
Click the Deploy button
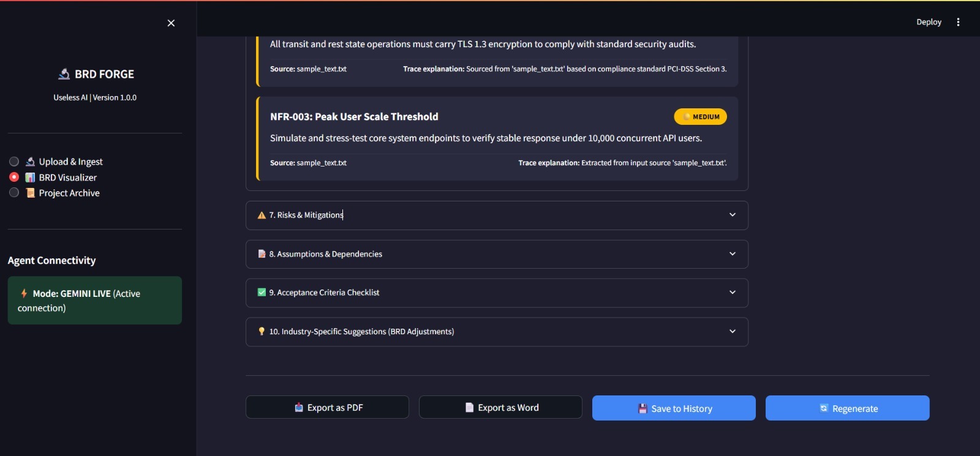929,22
